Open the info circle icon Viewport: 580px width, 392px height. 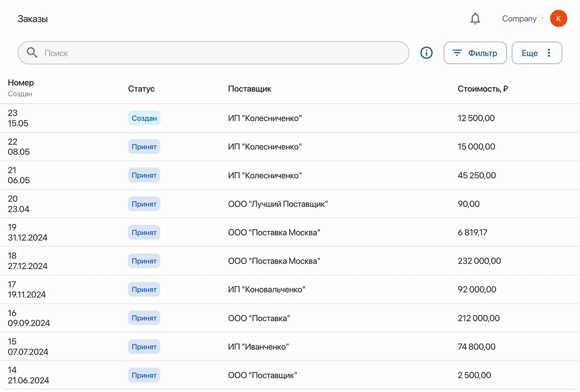coord(426,53)
